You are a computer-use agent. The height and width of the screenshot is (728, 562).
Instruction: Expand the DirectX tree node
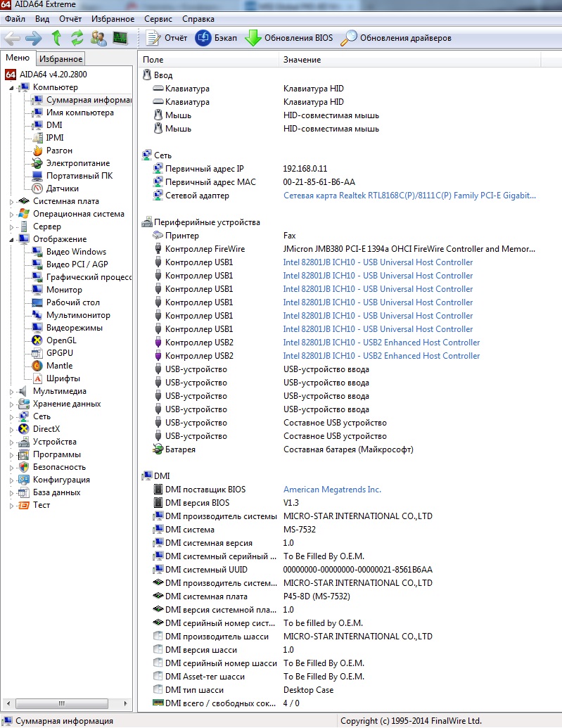click(12, 430)
